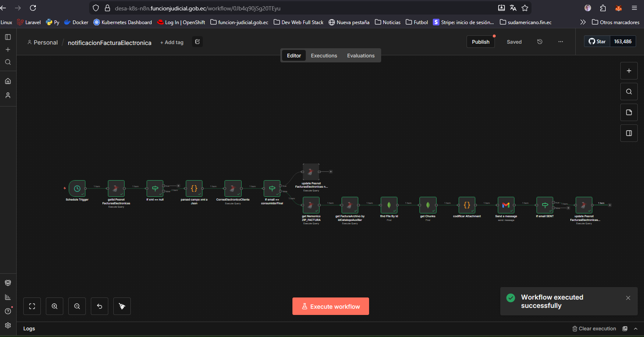Switch to the Evaluations tab
644x337 pixels.
[x=361, y=56]
